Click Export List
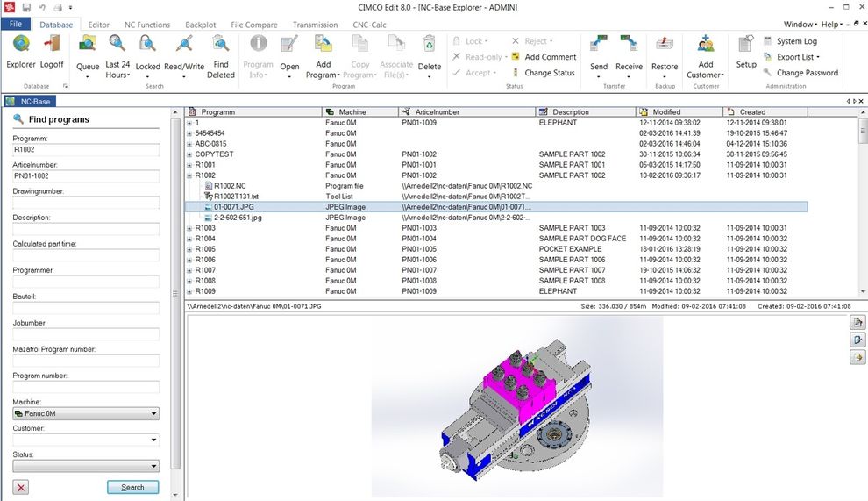Image resolution: width=868 pixels, height=501 pixels. (x=792, y=56)
